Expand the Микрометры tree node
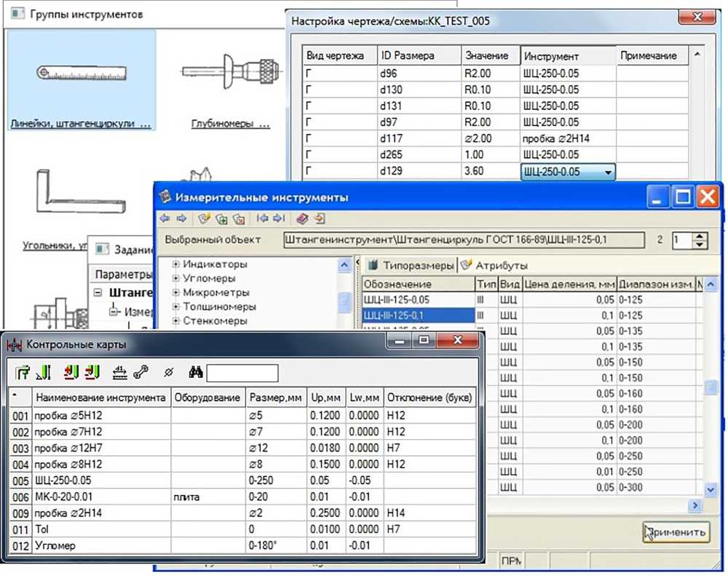The image size is (728, 576). pos(175,292)
